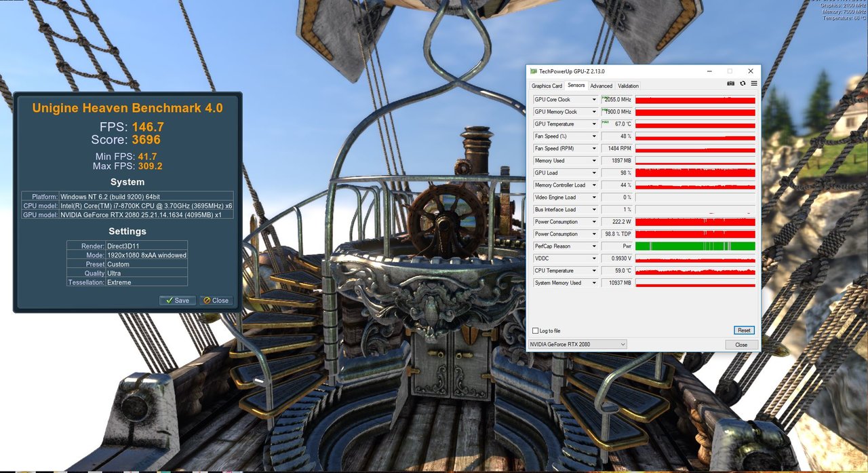Click the Power Consumption 222.2 W value field

(x=616, y=222)
